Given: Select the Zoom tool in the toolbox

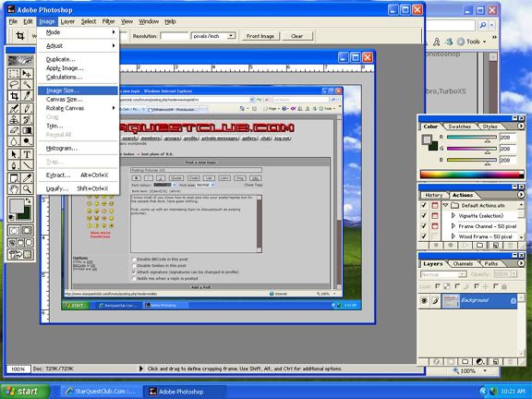Looking at the screenshot, I should pos(27,189).
